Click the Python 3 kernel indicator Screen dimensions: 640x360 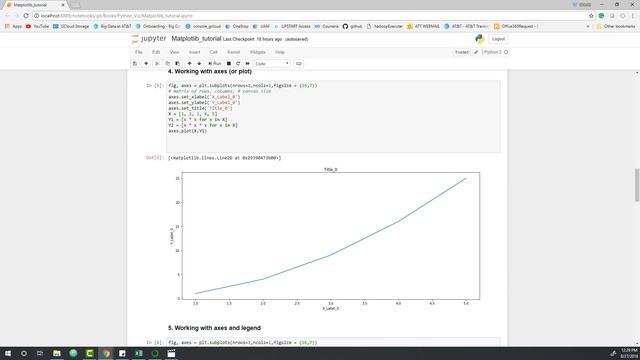493,52
